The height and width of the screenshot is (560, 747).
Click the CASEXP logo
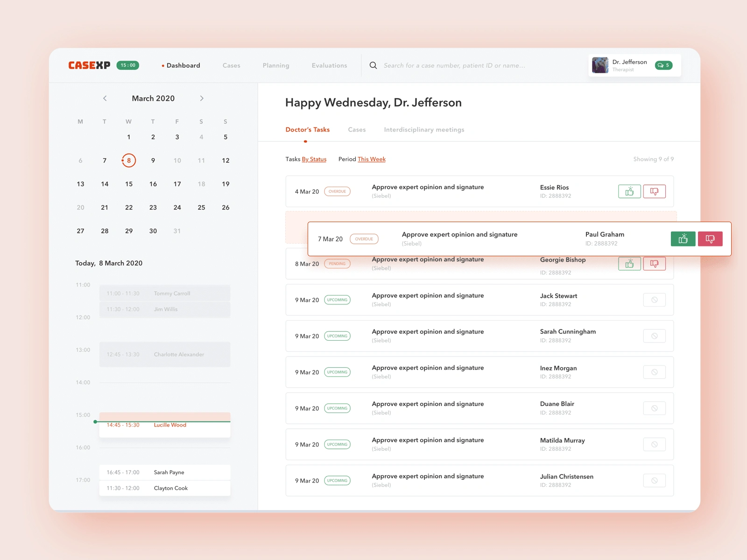click(89, 65)
